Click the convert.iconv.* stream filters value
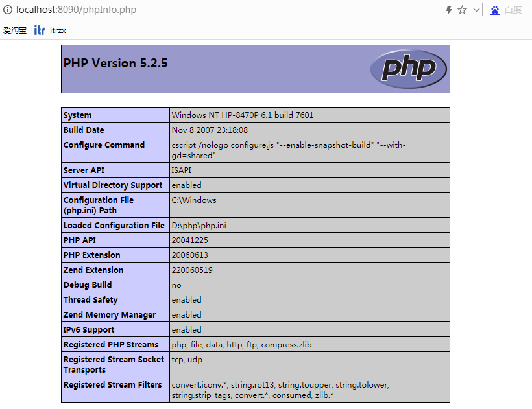Image resolution: width=532 pixels, height=409 pixels. click(280, 390)
